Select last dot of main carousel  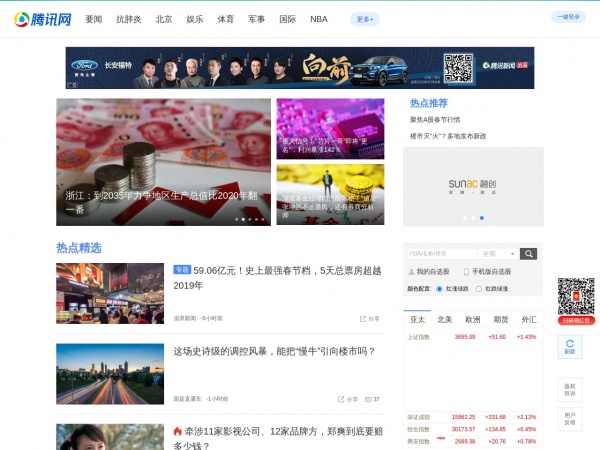coord(263,219)
